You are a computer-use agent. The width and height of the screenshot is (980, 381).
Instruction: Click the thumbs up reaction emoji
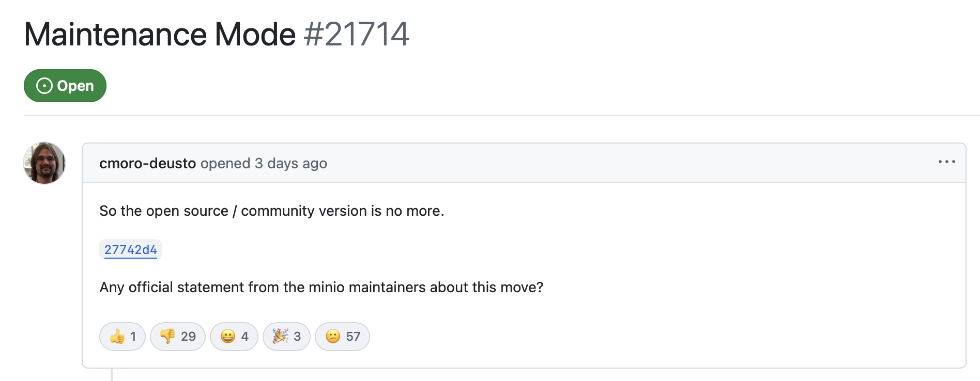click(x=117, y=336)
